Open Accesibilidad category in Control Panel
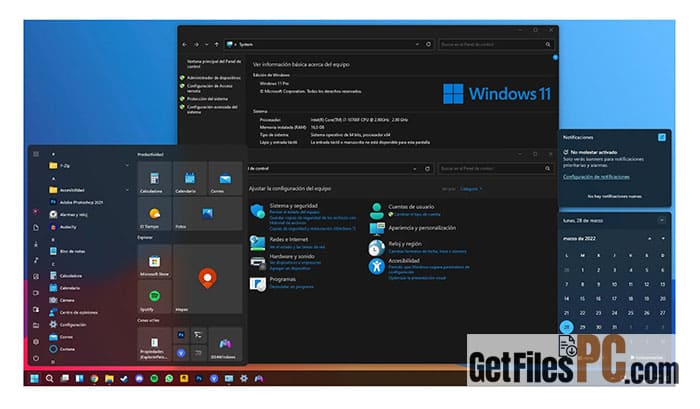The height and width of the screenshot is (409, 700). (404, 260)
